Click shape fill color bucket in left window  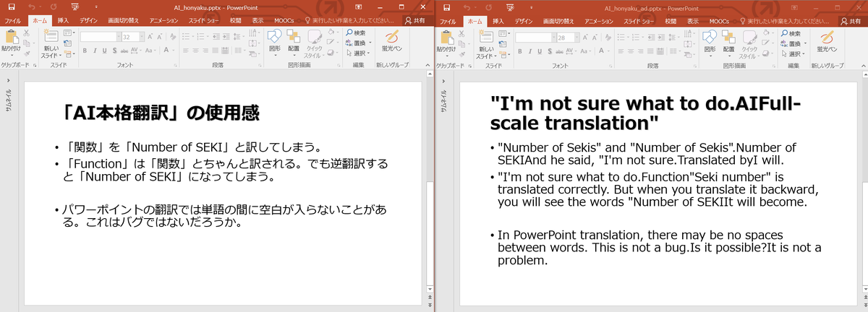click(330, 32)
